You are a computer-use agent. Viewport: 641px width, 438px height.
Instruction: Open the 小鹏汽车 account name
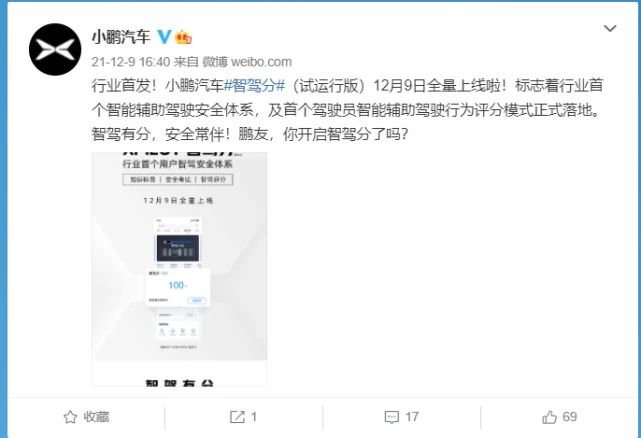click(x=121, y=37)
